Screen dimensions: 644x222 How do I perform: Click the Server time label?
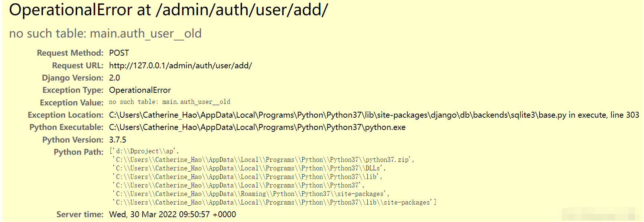pyautogui.click(x=80, y=215)
